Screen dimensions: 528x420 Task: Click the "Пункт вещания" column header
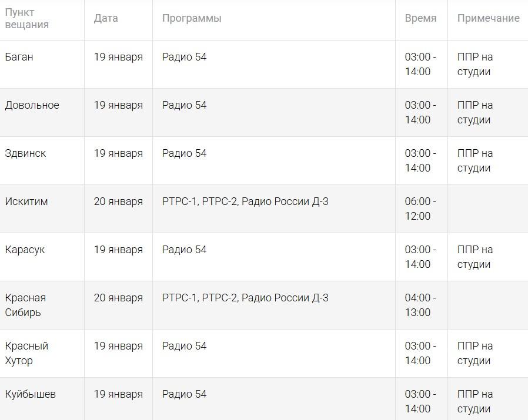click(x=27, y=19)
